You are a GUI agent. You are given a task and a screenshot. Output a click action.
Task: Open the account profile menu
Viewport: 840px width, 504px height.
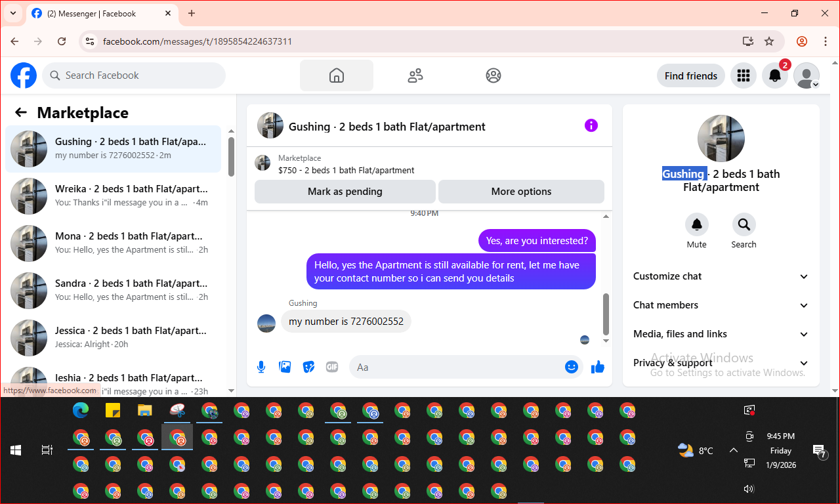[807, 75]
